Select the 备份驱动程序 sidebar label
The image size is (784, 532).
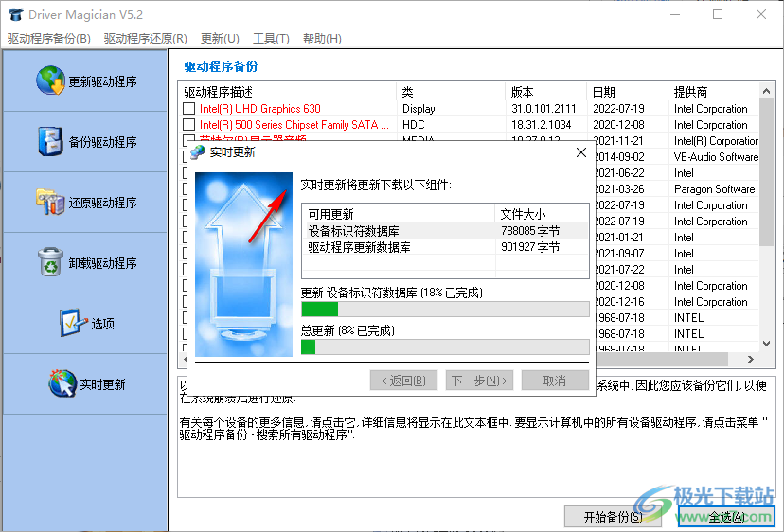tap(102, 142)
